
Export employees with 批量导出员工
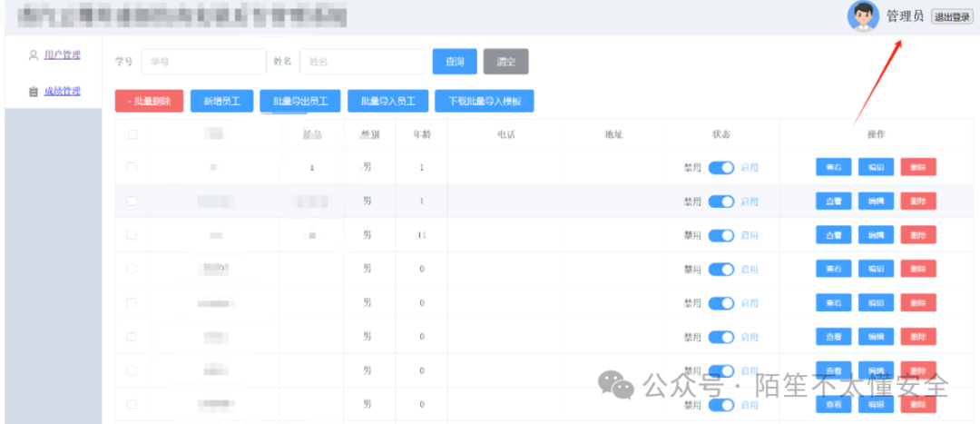coord(300,101)
